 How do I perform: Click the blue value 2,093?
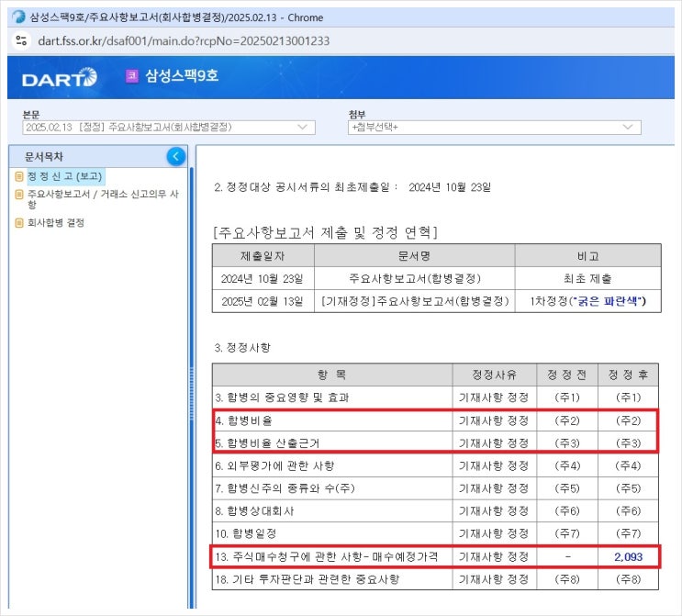[x=628, y=557]
